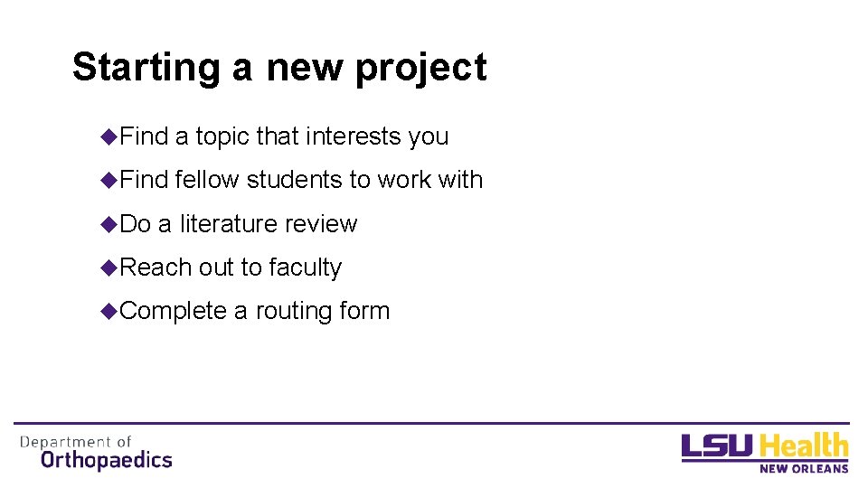Viewport: 868px width, 488px height.
Task: Click the diamond bullet before "Find fellow students"
Action: (x=110, y=180)
